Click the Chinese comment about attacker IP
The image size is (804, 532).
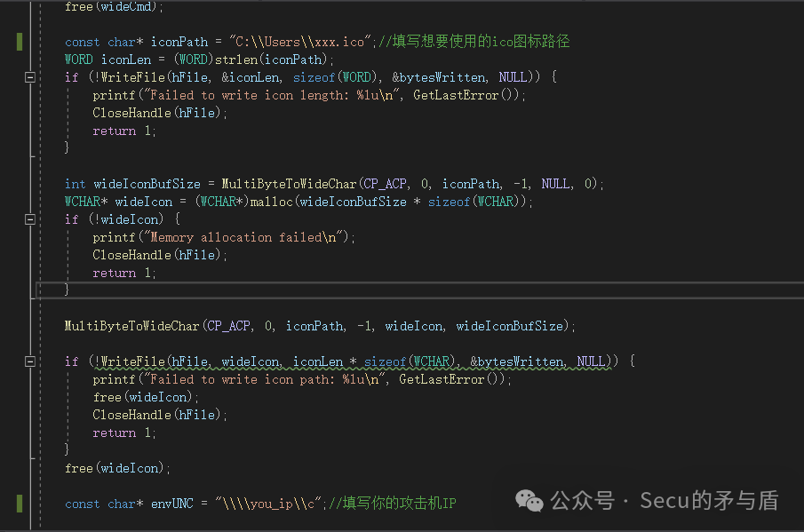(x=393, y=504)
